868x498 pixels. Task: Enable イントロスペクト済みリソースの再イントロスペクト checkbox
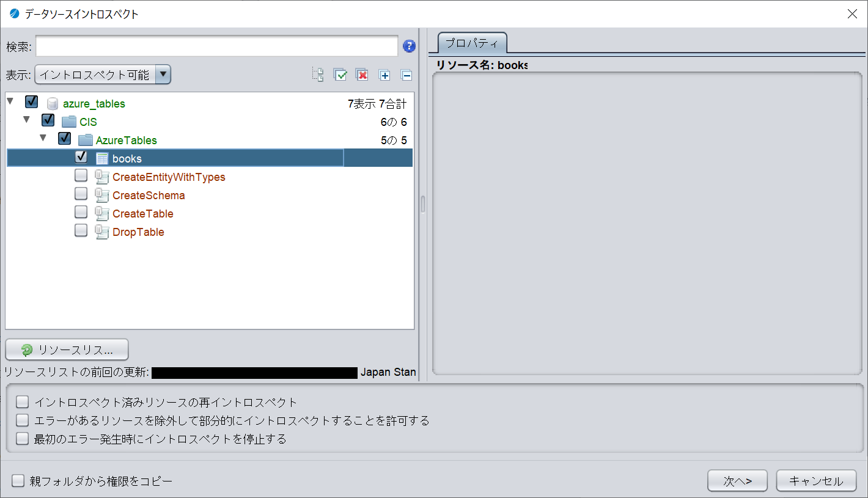[x=23, y=401]
